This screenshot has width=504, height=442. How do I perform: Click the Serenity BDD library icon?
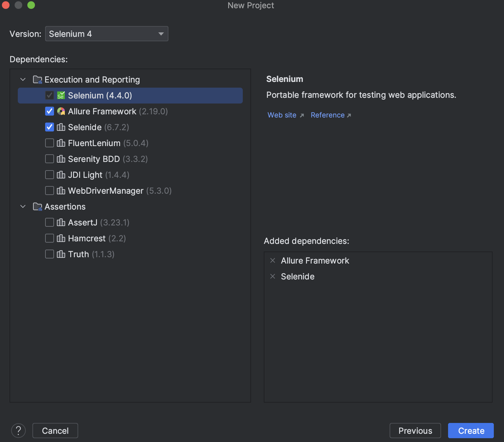pyautogui.click(x=61, y=159)
